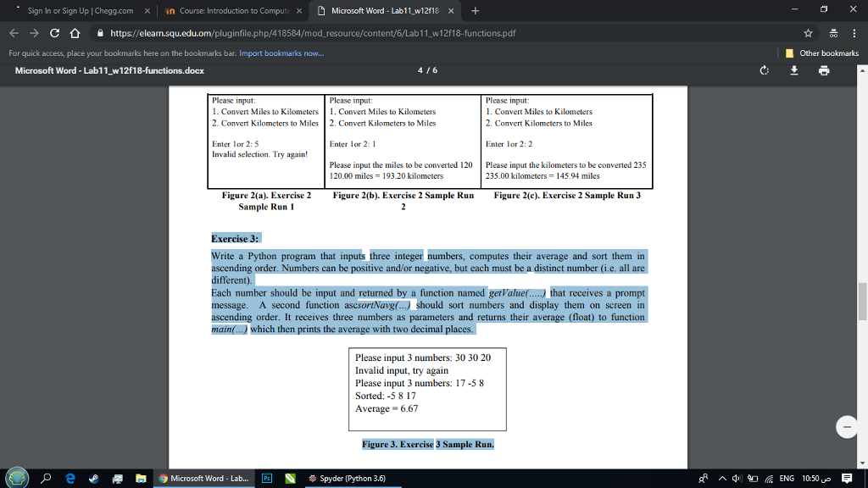Open Wi-Fi network settings in tray

tap(769, 478)
